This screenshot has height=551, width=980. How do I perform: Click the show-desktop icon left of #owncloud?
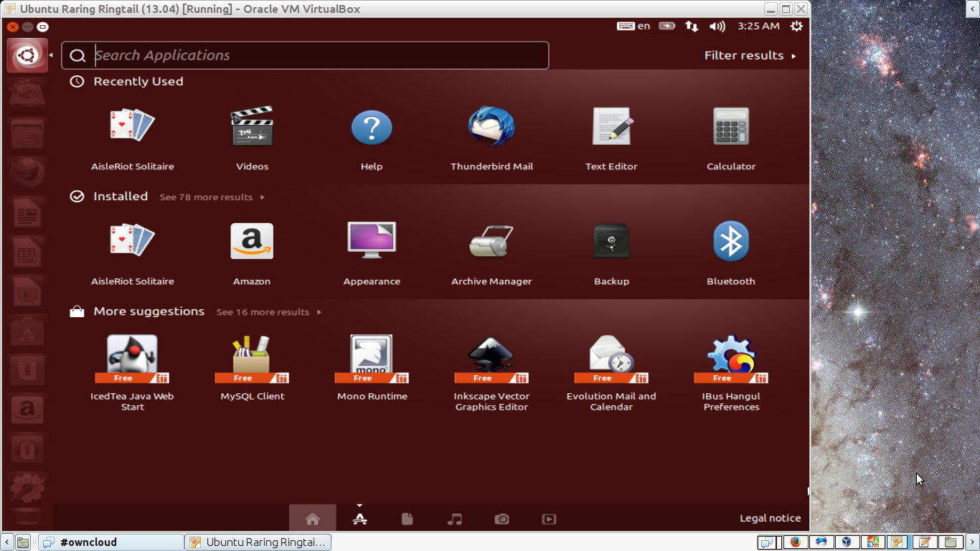tap(23, 542)
